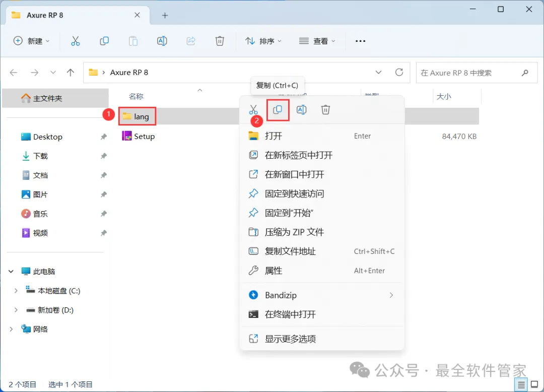The image size is (544, 392).
Task: Open the 新建 dropdown
Action: [32, 41]
